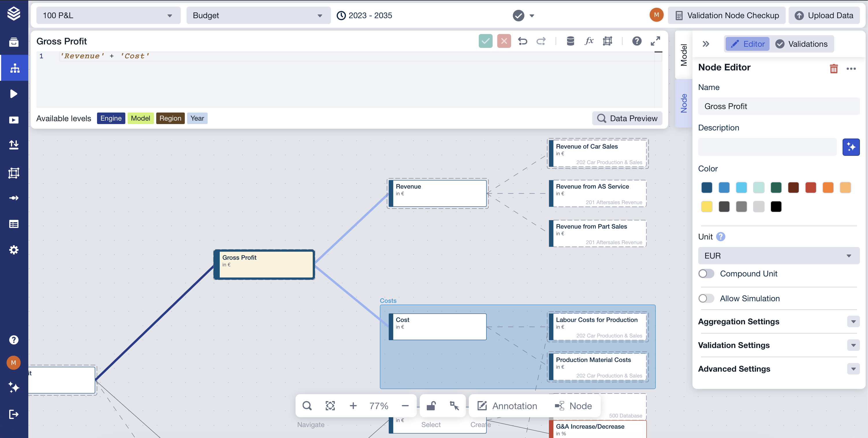Toggle the canvas lock icon
Screen dimensions: 868x438
tap(431, 406)
